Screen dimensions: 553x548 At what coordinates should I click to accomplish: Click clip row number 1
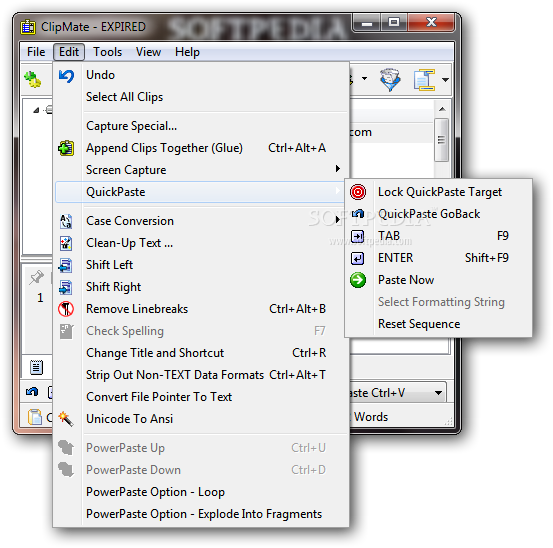(x=40, y=298)
